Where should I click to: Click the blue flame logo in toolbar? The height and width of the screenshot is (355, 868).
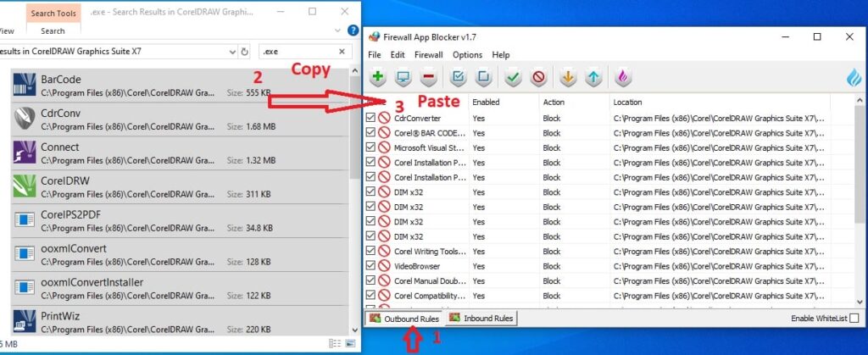[854, 78]
